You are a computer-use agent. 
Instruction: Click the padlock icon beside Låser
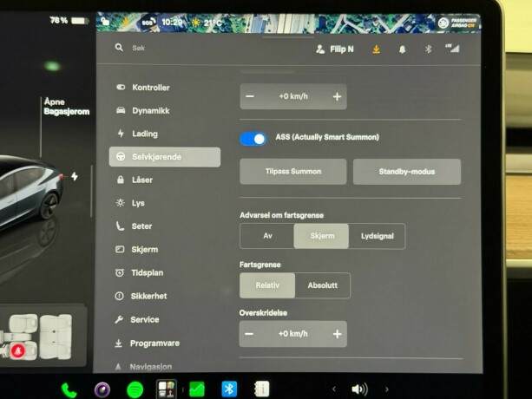tap(120, 180)
